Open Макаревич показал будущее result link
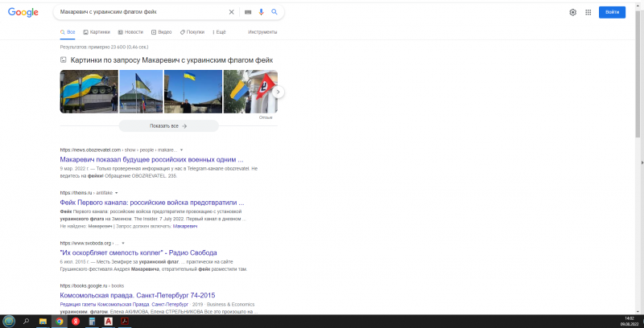The image size is (644, 328). click(x=151, y=159)
